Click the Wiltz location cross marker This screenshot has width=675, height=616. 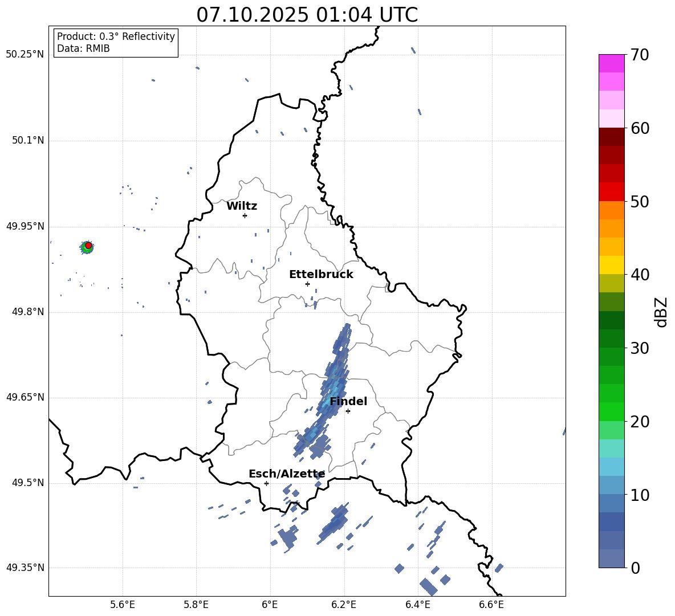tap(245, 215)
